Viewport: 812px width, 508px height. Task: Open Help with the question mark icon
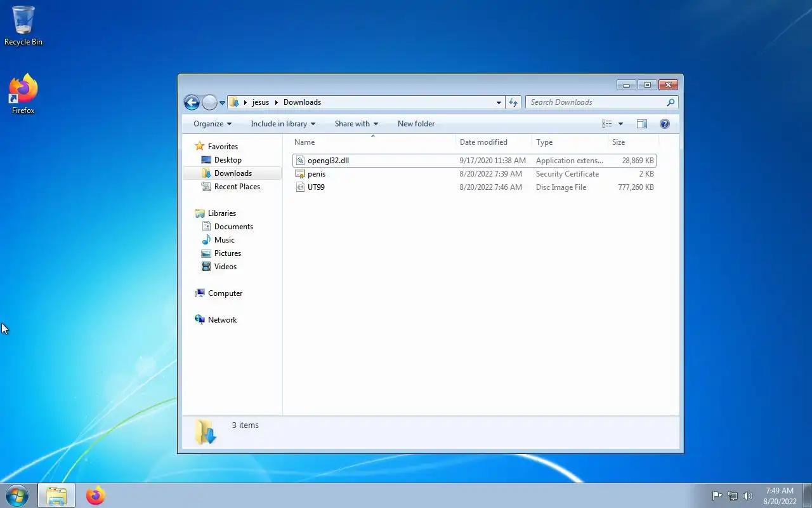tap(665, 124)
